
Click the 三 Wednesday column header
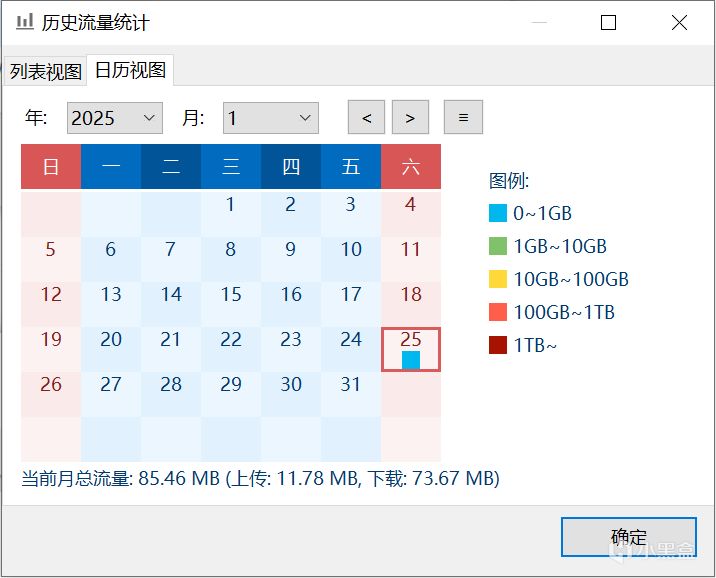click(231, 167)
